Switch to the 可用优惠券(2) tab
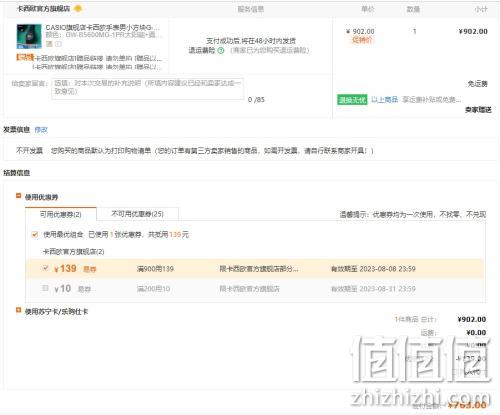 tap(61, 214)
